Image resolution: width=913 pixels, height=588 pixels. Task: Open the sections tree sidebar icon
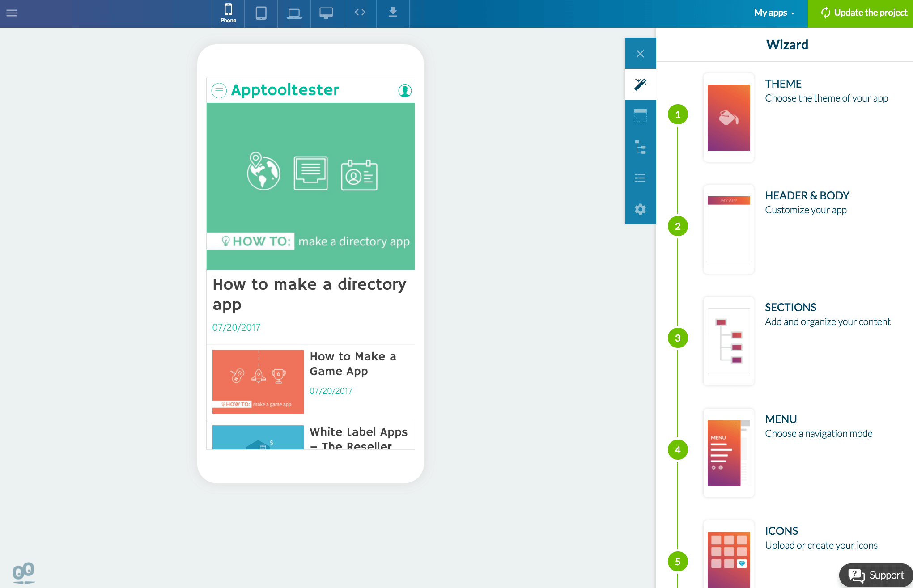640,147
